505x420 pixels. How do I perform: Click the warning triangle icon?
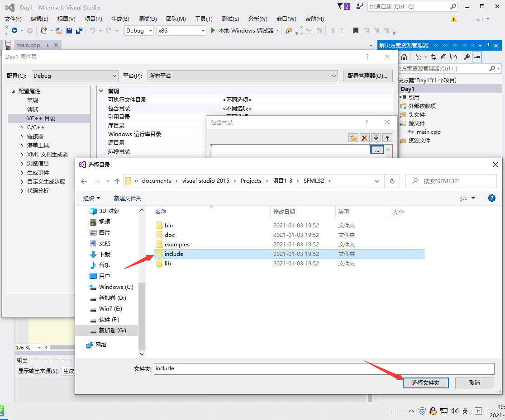(454, 19)
